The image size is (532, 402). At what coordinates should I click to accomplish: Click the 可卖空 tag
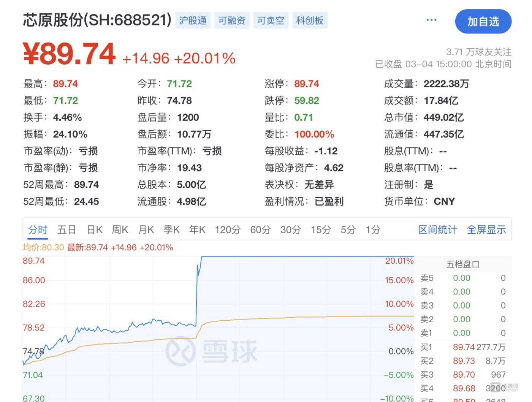271,20
